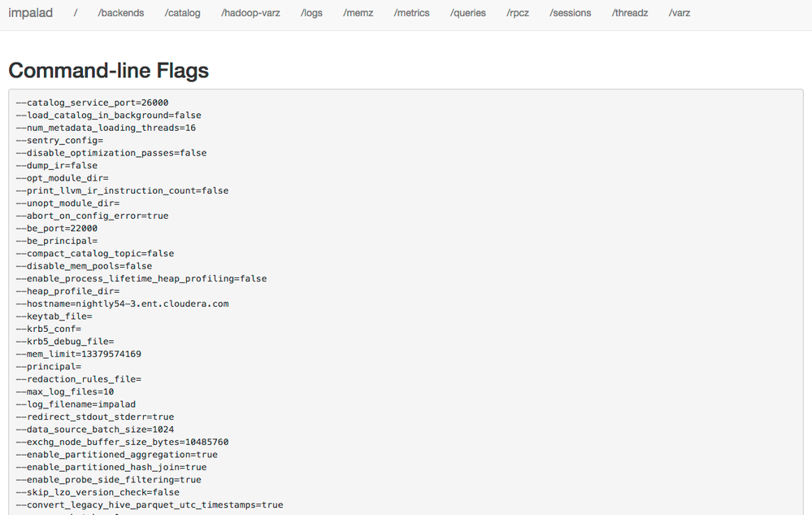812x515 pixels.
Task: Go to the root "/" link
Action: [76, 13]
